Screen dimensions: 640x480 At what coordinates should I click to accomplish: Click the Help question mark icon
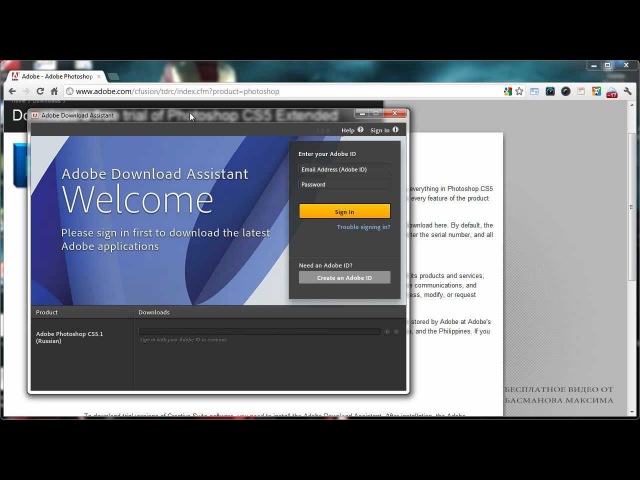coord(360,129)
